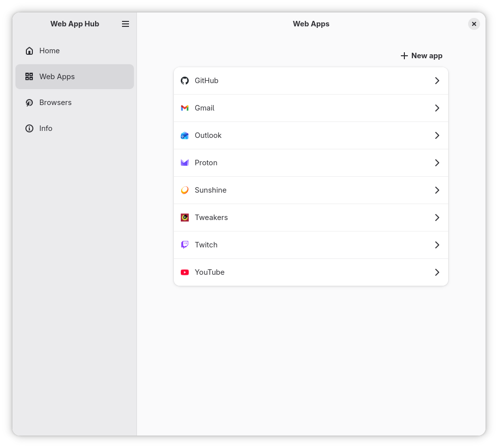498x448 pixels.
Task: Click the Sunshine orange icon
Action: click(x=185, y=190)
